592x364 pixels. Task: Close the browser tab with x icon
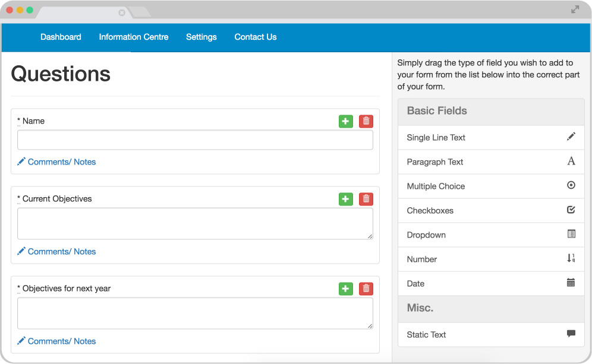pyautogui.click(x=122, y=13)
